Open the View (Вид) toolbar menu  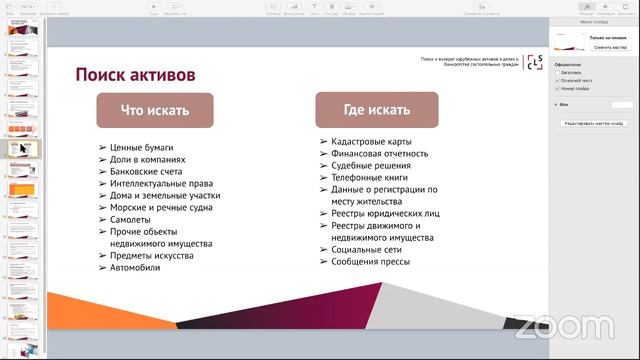click(x=9, y=7)
